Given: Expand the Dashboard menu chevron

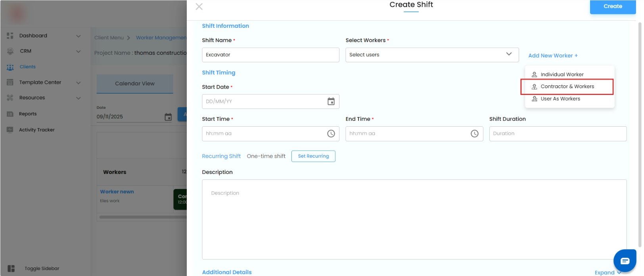Looking at the screenshot, I should pyautogui.click(x=79, y=36).
